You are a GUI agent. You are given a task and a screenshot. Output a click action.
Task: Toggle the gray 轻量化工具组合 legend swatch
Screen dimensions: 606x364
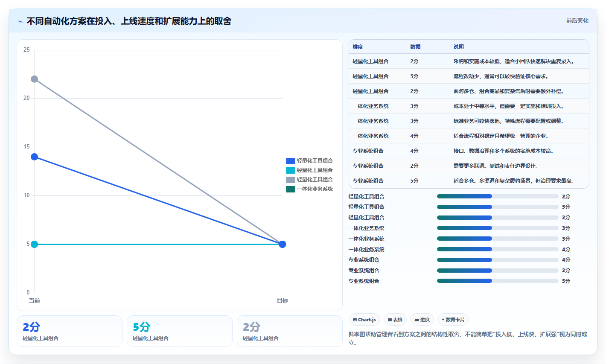point(291,180)
